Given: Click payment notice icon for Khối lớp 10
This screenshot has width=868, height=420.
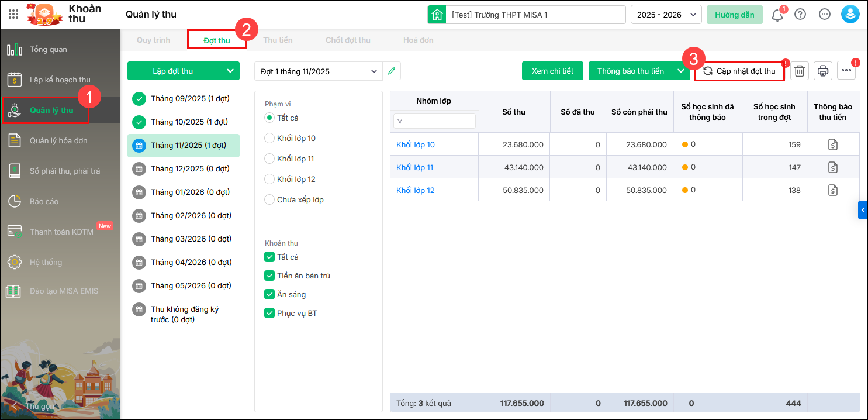Looking at the screenshot, I should coord(833,145).
